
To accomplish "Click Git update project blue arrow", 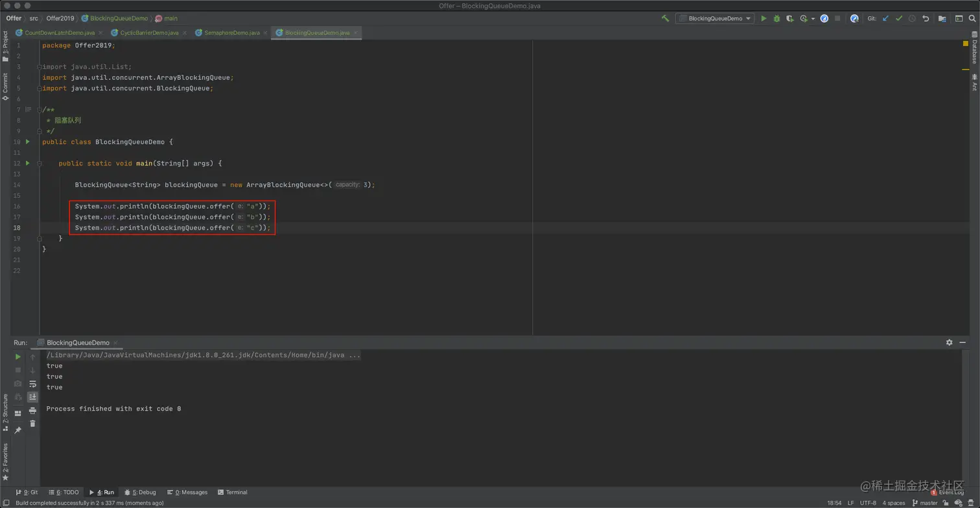I will coord(885,19).
